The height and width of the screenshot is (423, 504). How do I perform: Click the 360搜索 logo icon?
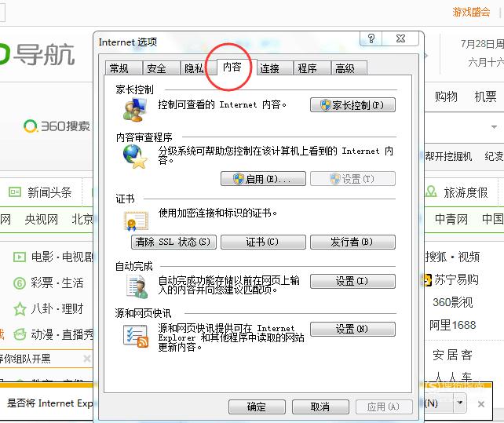tap(31, 126)
